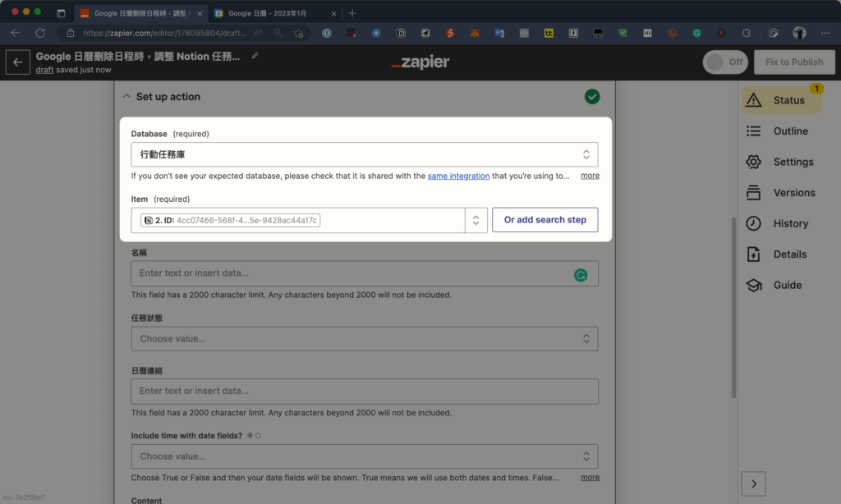Click the back arrow button in Zapier header
The image size is (841, 504).
[x=18, y=62]
